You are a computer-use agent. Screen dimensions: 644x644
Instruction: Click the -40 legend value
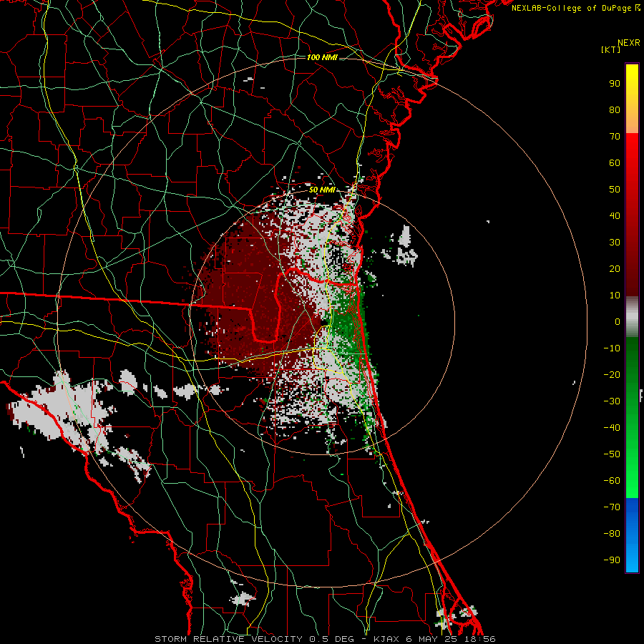(x=612, y=428)
